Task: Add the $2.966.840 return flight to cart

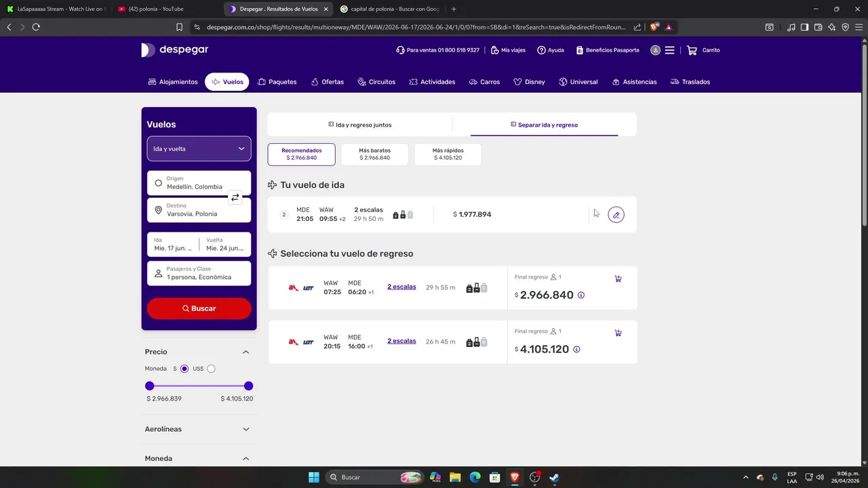Action: coord(618,279)
